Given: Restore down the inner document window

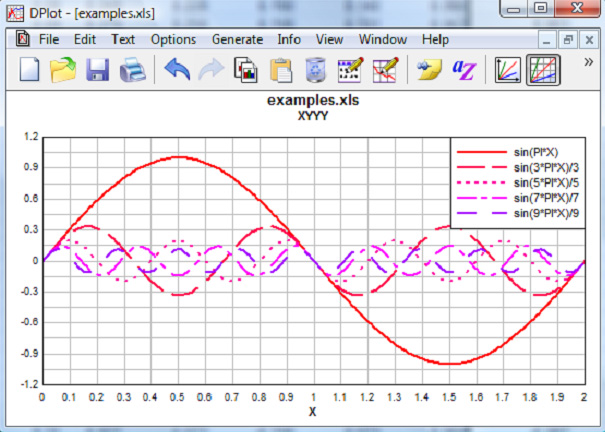Looking at the screenshot, I should tap(568, 40).
